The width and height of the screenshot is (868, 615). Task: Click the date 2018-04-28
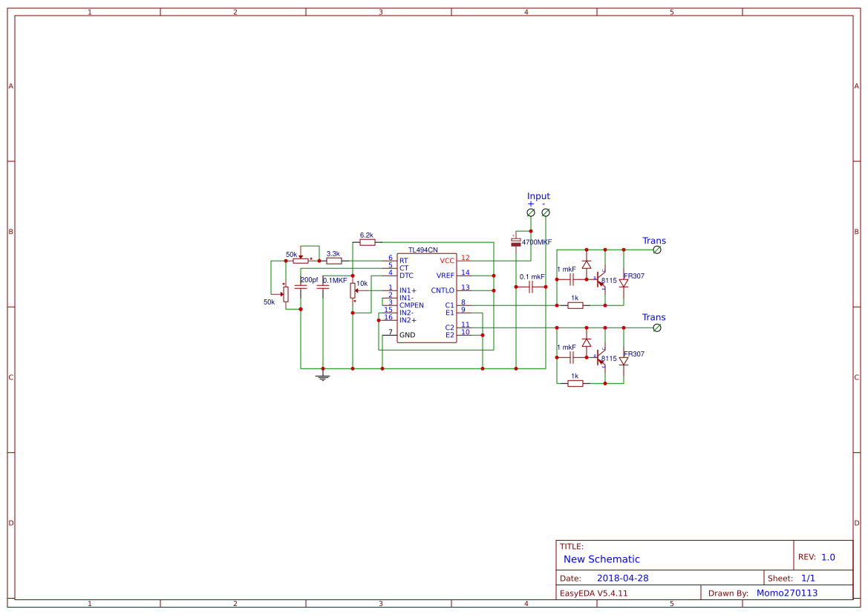coord(622,578)
